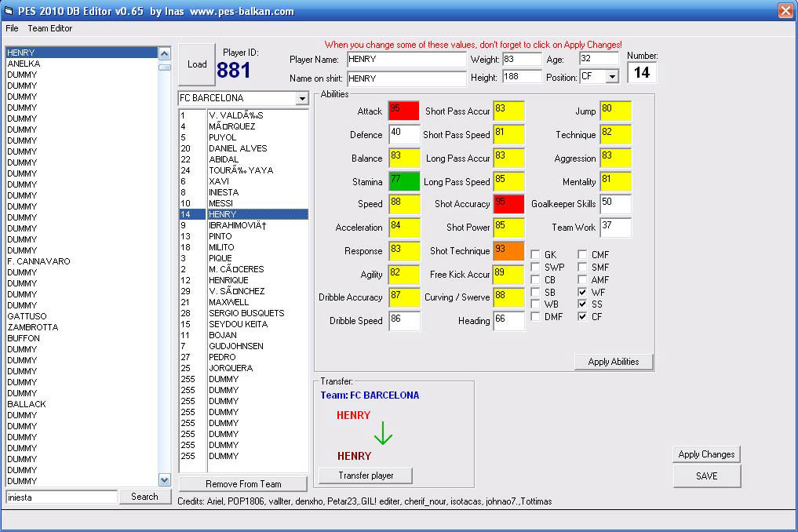Click the application icon in title bar
Viewport: 798px width, 532px height.
point(9,11)
